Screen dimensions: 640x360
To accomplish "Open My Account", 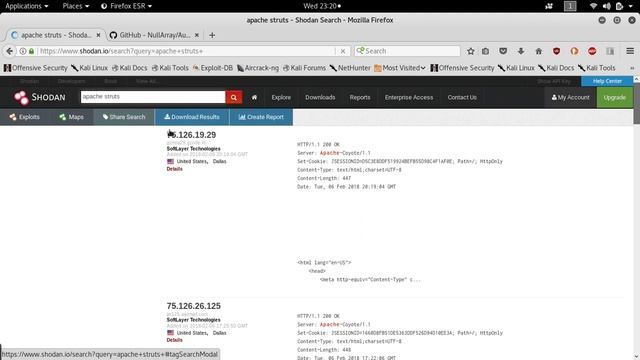I will pos(571,98).
